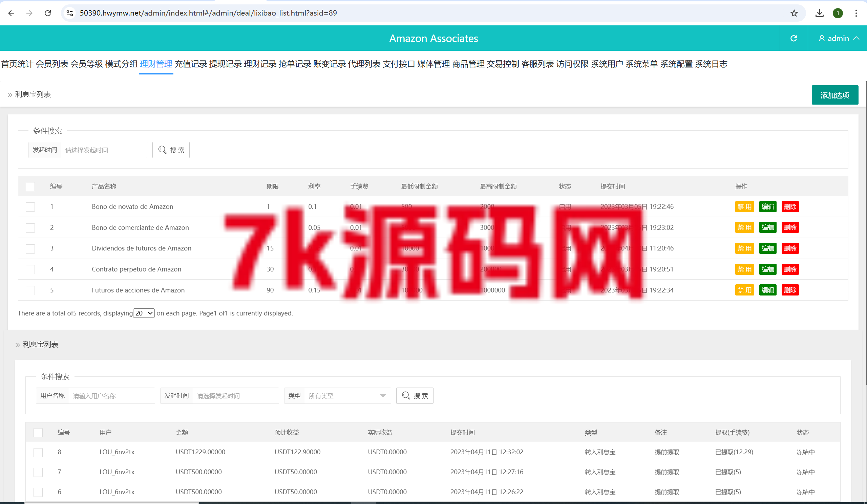
Task: Click timestamp 2023年04月11日 12:27:16
Action: pyautogui.click(x=487, y=472)
